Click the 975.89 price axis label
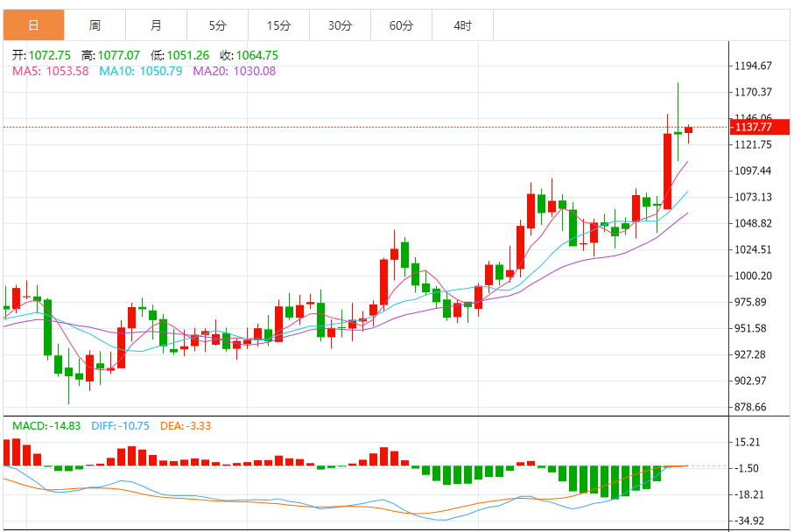 click(x=750, y=302)
